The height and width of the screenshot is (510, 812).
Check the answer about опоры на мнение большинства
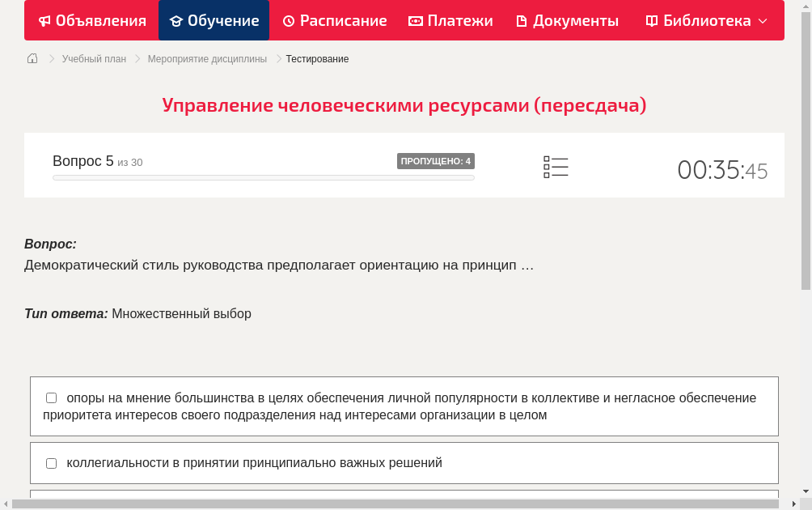tap(51, 397)
